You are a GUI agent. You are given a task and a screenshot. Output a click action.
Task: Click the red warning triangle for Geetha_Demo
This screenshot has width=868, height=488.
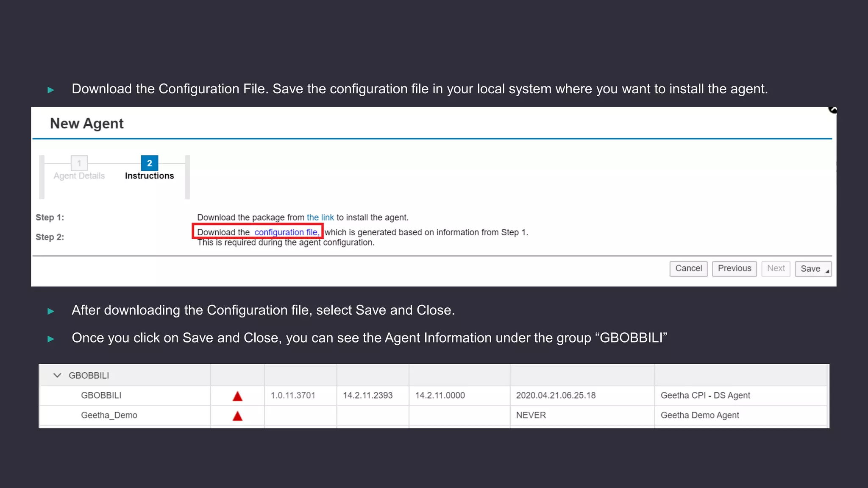[x=237, y=416]
